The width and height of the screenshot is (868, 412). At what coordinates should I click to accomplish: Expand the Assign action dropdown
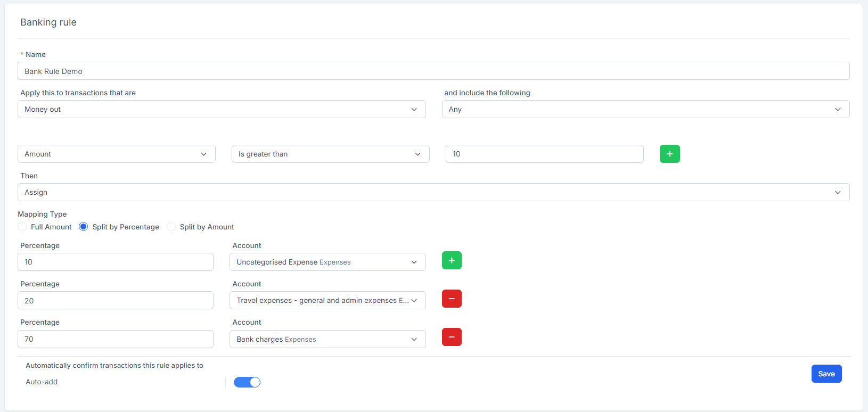pos(433,192)
